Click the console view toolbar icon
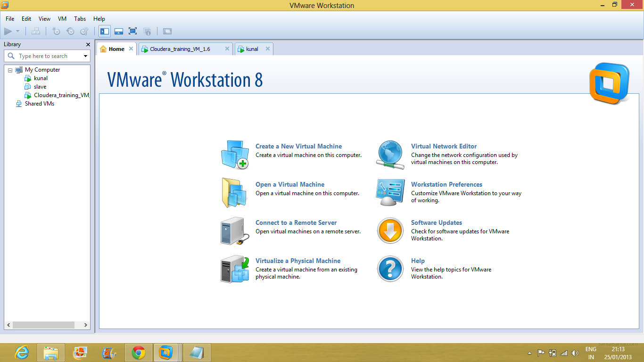 click(x=167, y=32)
